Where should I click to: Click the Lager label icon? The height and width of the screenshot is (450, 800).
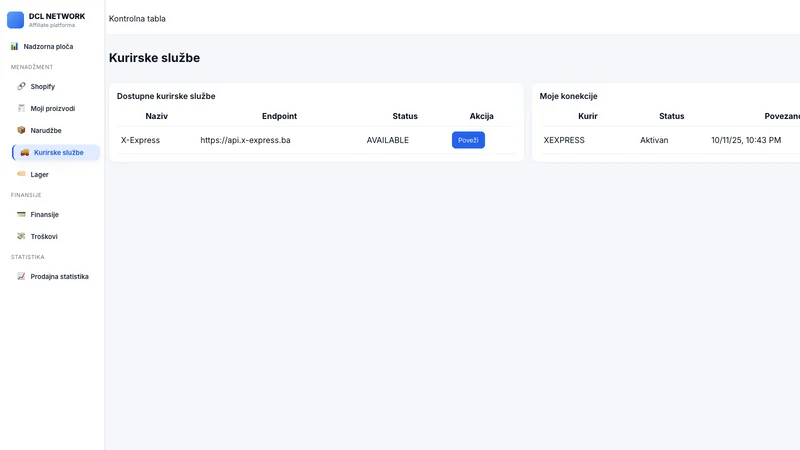tap(21, 174)
